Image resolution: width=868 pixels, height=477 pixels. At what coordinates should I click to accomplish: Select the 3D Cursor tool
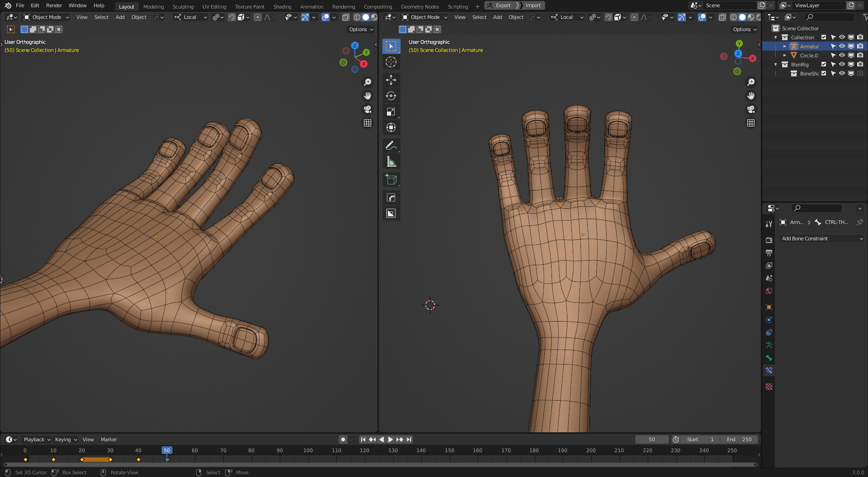tap(391, 62)
